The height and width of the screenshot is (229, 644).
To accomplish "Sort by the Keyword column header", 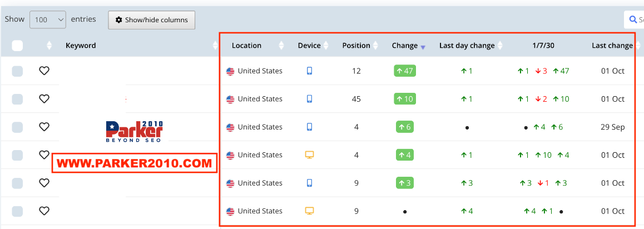I will coord(81,46).
